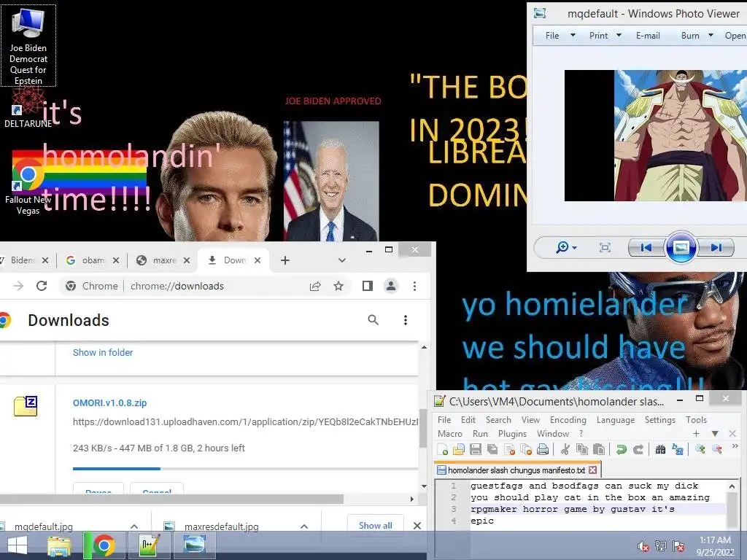Expand the Photo Viewer Print menu
This screenshot has width=747, height=560.
coord(605,36)
